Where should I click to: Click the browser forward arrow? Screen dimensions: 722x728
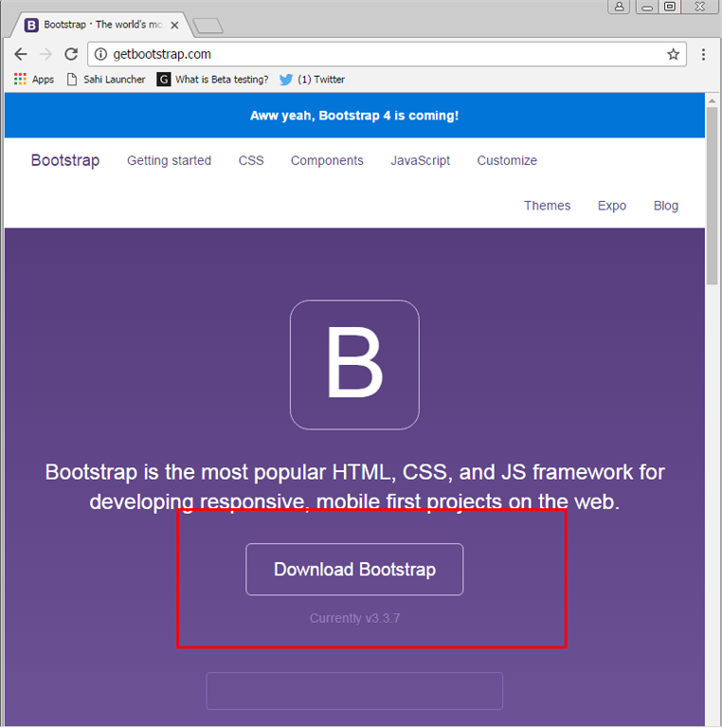tap(45, 54)
